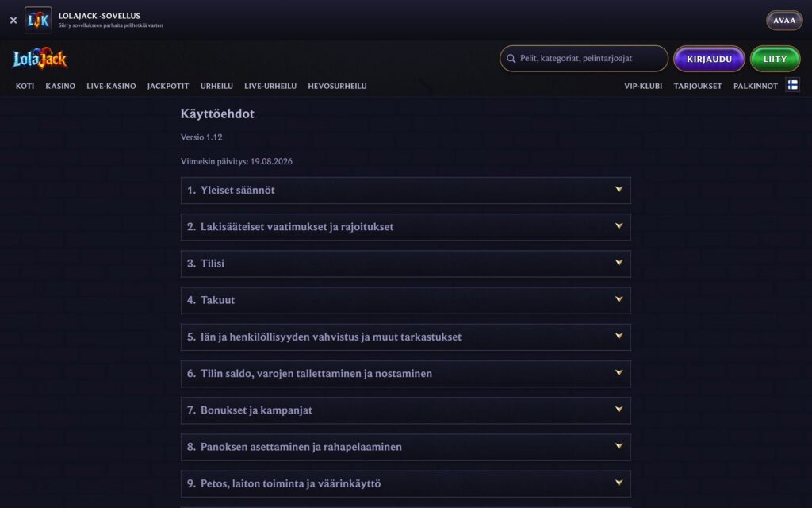Open the URHEILU menu item
Screen dimensions: 812x508
[x=216, y=86]
